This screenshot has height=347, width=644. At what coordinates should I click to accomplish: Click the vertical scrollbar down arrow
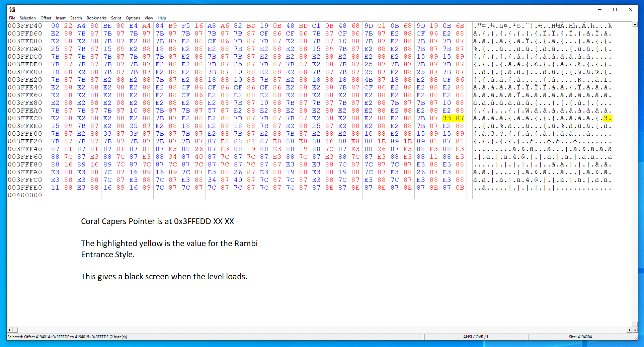click(x=635, y=330)
